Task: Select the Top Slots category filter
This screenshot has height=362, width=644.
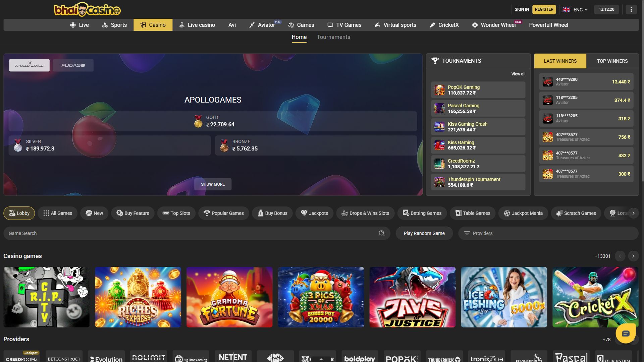Action: [176, 213]
